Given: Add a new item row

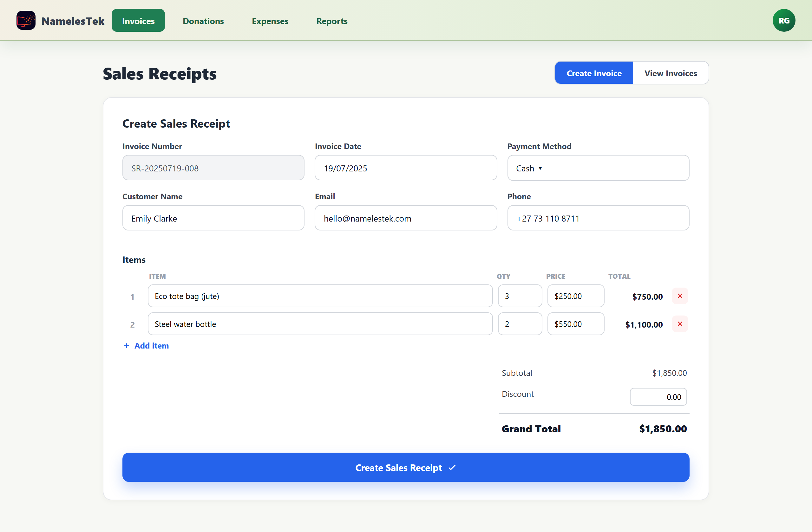Looking at the screenshot, I should tap(146, 346).
